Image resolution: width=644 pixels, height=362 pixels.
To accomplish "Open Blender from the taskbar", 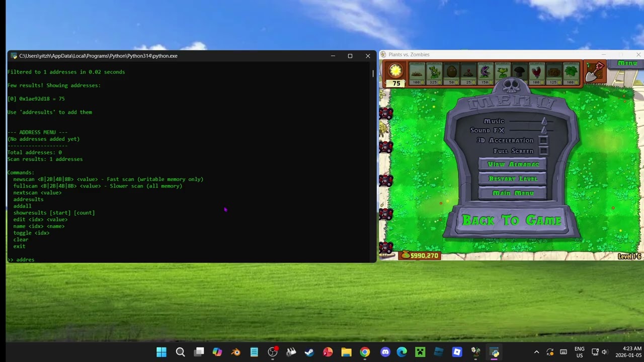I will (x=235, y=352).
